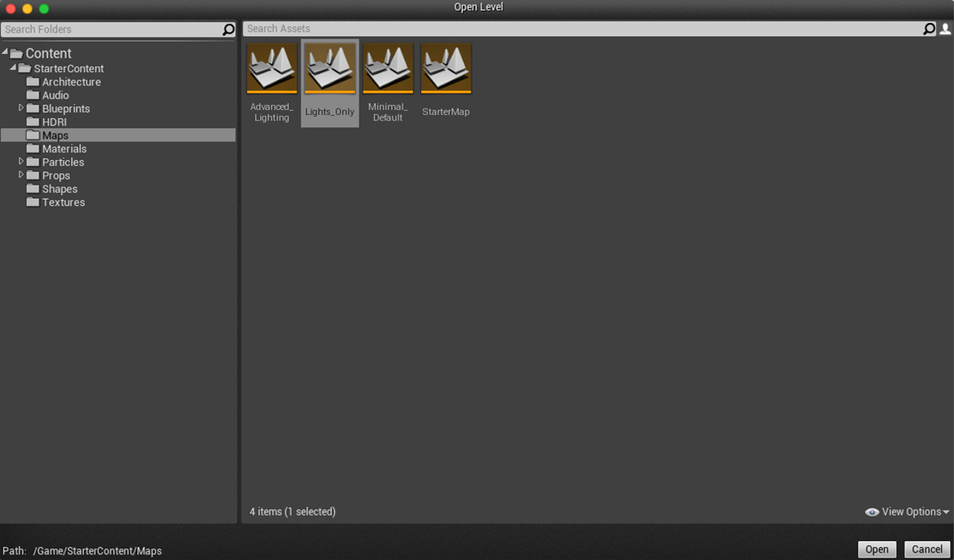Click the user filter icon beside the asset search
Screen dimensions: 954x560
tap(945, 28)
